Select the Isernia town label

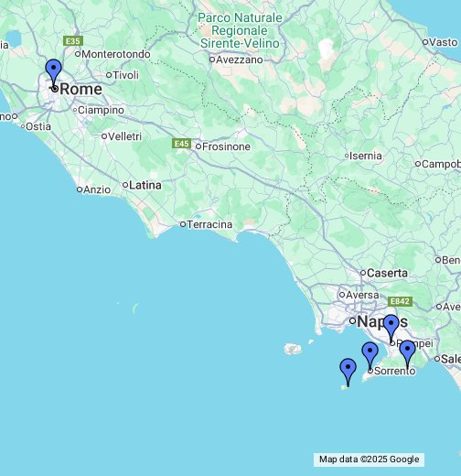(366, 156)
